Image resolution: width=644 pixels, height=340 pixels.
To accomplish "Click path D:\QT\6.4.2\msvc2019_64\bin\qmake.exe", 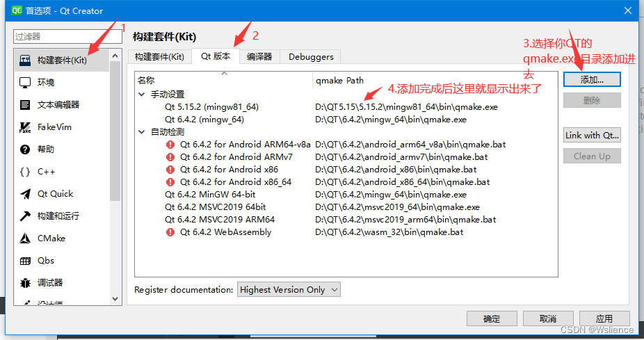I will pyautogui.click(x=397, y=207).
